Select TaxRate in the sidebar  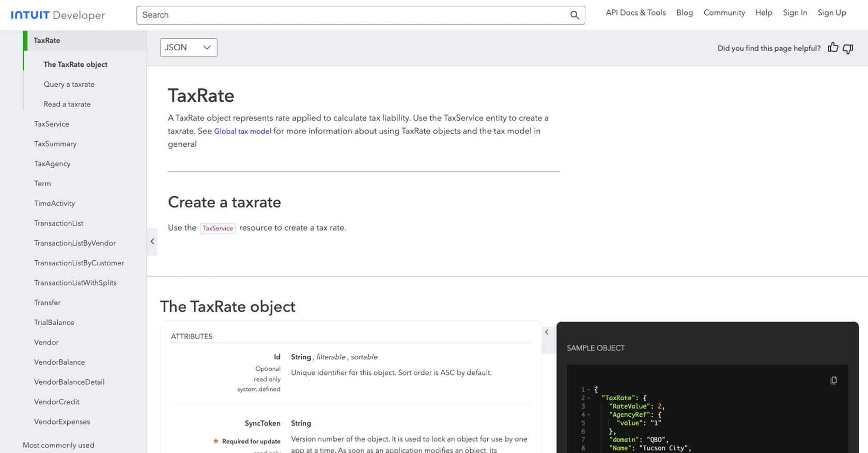click(x=85, y=40)
